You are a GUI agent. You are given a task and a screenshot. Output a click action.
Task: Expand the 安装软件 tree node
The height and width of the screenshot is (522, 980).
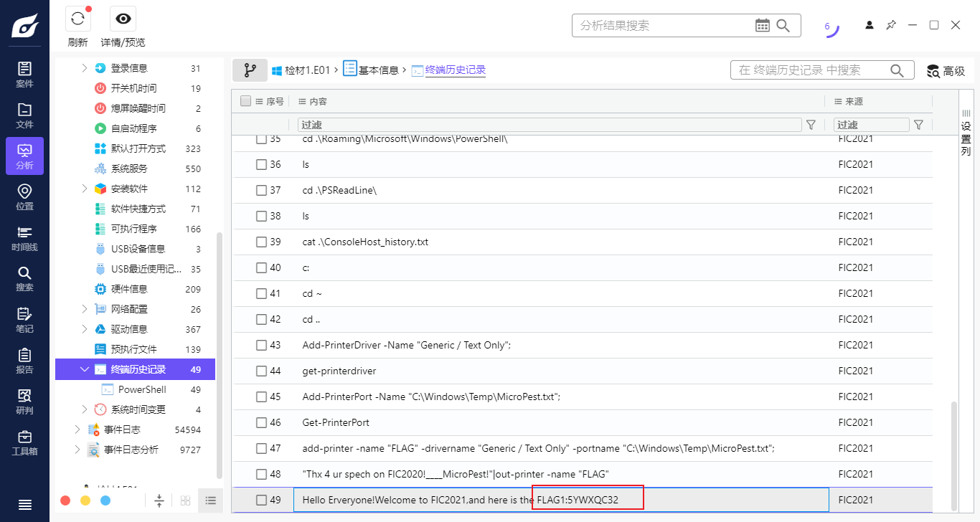coord(84,189)
